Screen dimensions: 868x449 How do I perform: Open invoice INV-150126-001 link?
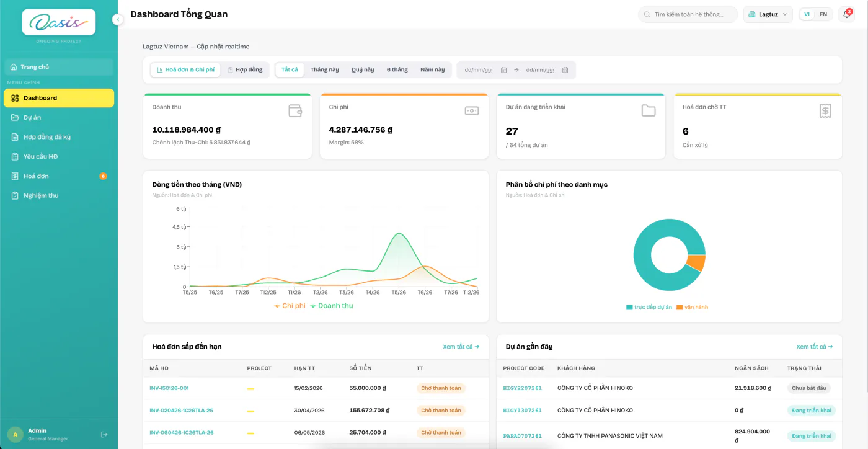click(169, 388)
